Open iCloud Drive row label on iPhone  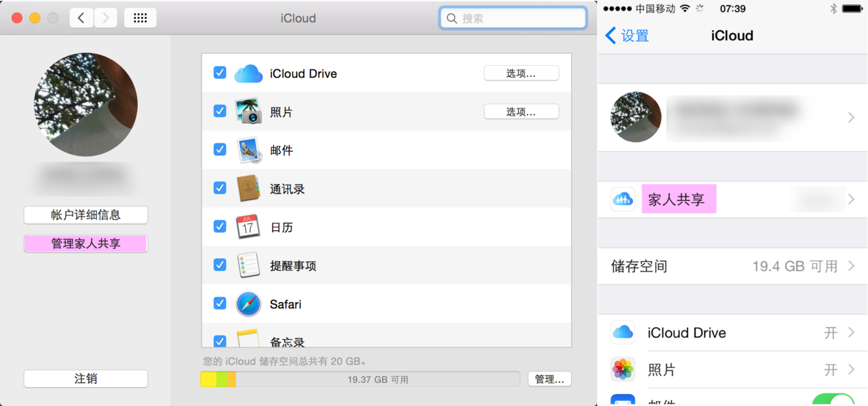pyautogui.click(x=687, y=332)
